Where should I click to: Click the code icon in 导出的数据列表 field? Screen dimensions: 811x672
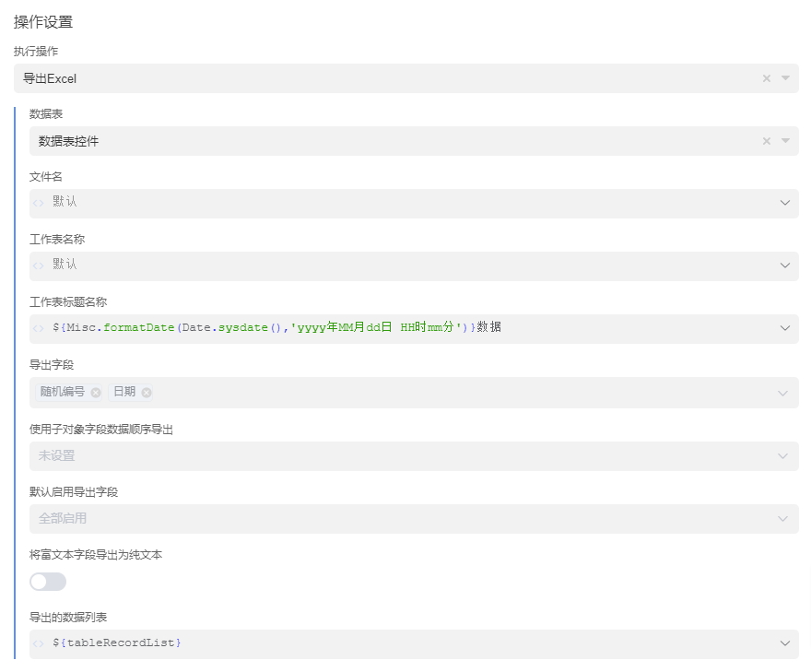coord(39,643)
